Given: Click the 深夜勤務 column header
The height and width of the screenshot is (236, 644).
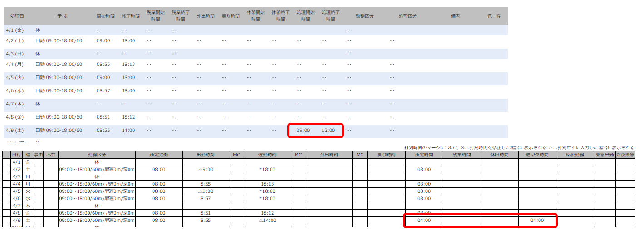Looking at the screenshot, I should click(x=575, y=155).
